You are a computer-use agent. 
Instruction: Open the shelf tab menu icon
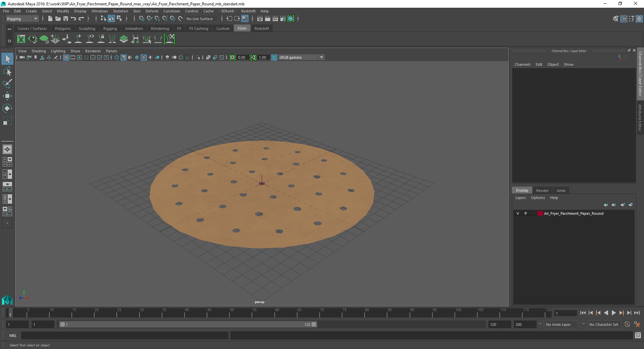point(9,29)
